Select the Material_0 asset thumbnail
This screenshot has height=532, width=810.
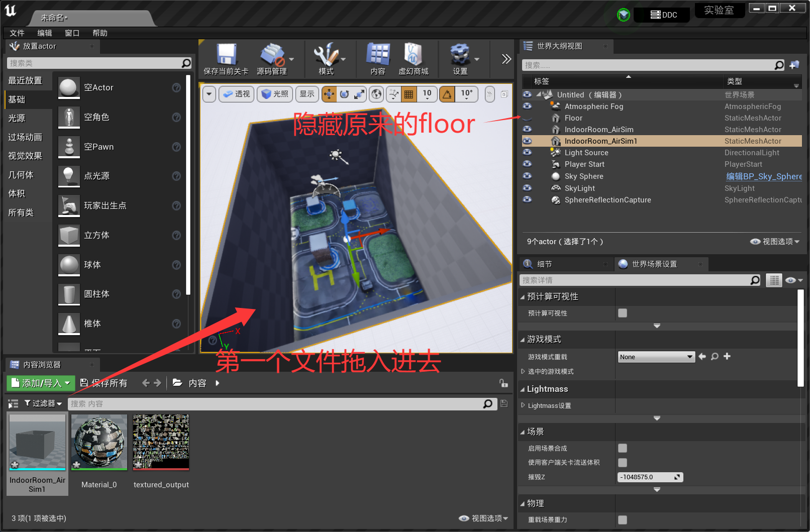tap(99, 443)
